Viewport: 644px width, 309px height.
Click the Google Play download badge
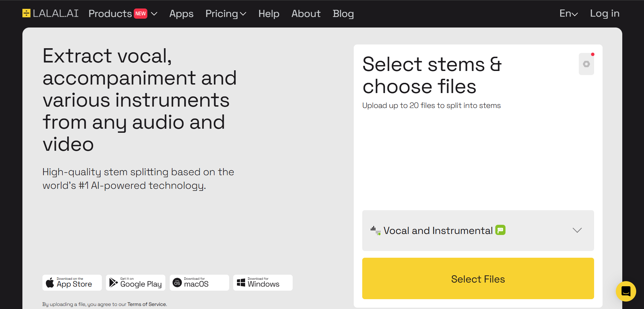click(135, 283)
